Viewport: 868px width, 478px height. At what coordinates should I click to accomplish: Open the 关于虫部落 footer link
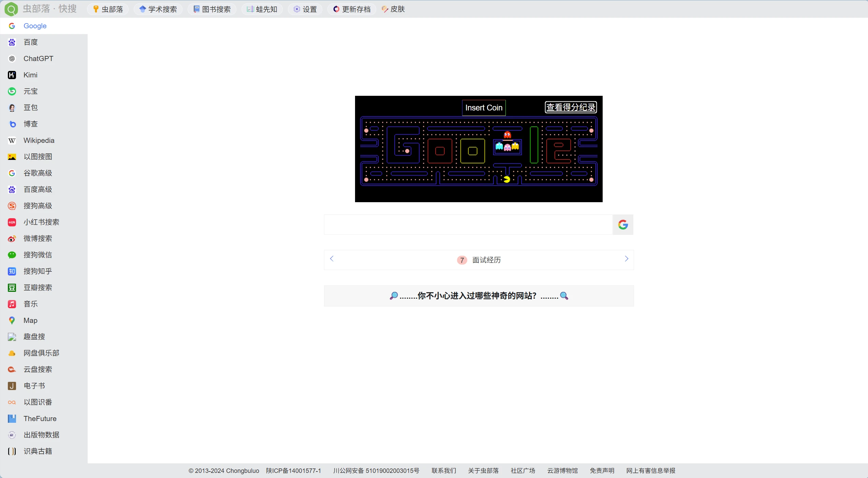[483, 471]
